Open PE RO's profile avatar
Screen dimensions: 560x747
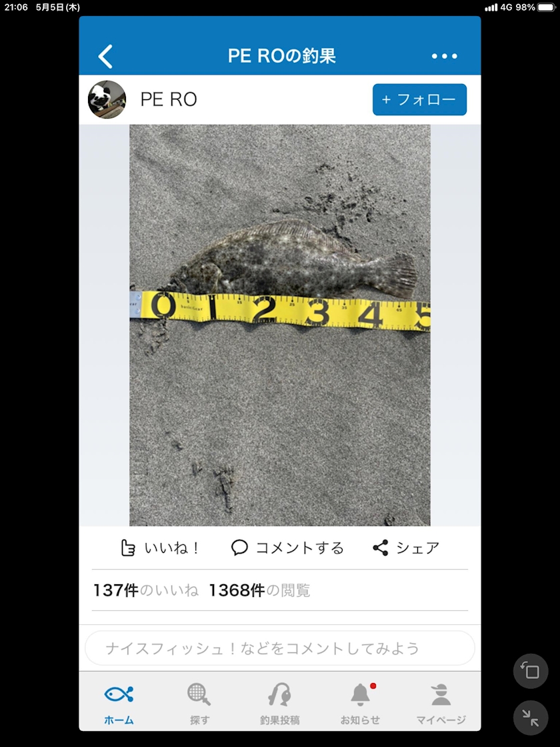107,99
